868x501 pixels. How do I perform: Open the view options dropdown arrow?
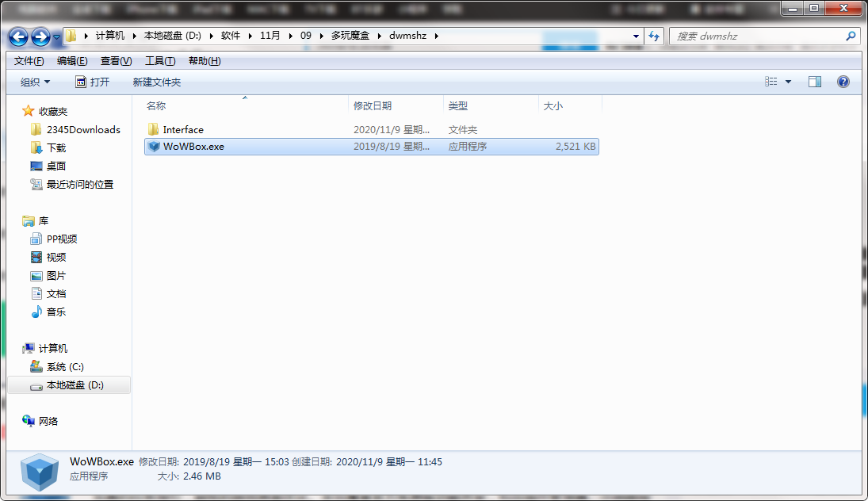[x=788, y=82]
